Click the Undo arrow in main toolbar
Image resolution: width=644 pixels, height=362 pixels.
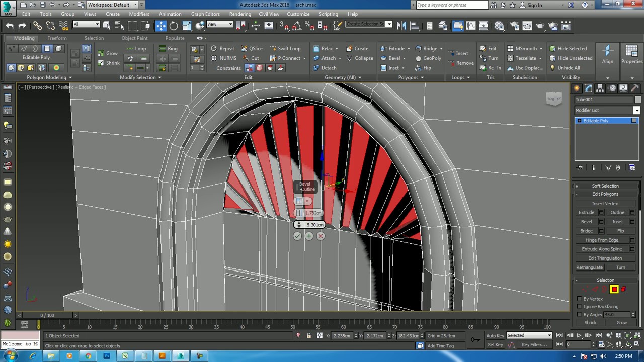[x=10, y=26]
